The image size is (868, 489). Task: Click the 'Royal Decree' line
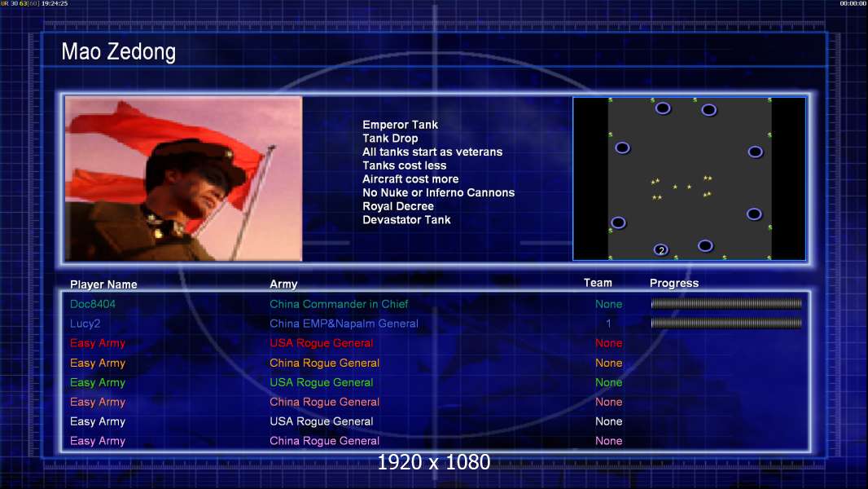pyautogui.click(x=398, y=206)
